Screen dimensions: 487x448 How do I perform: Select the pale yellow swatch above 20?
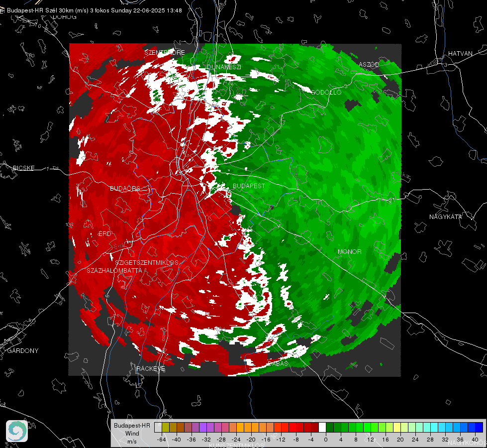pyautogui.click(x=397, y=427)
